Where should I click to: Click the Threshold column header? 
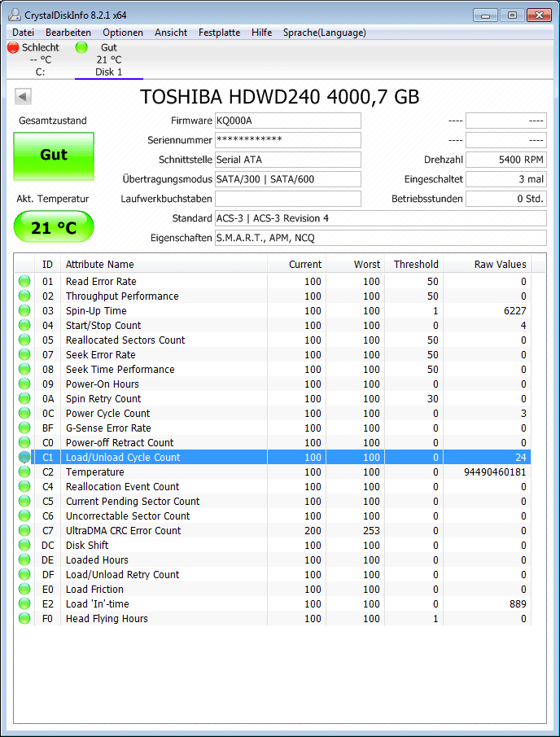tap(413, 264)
